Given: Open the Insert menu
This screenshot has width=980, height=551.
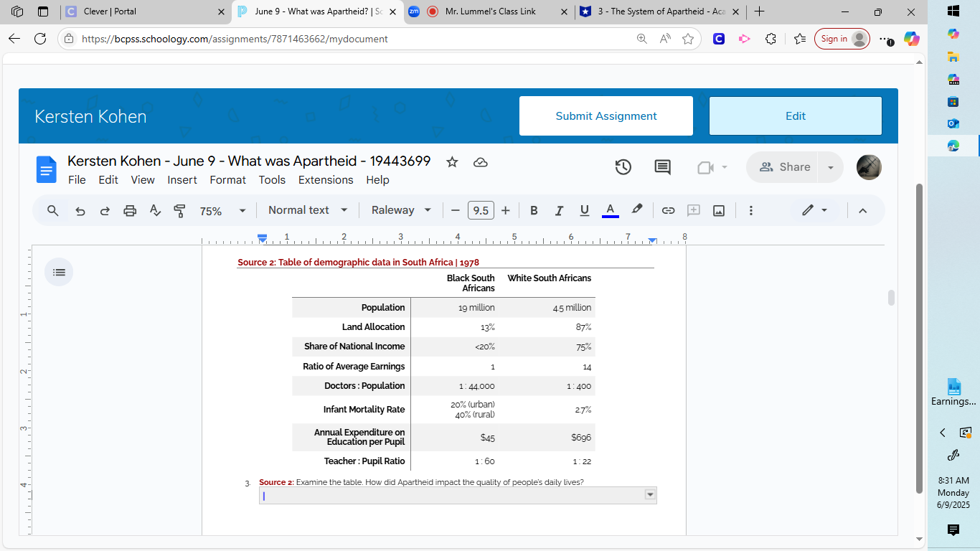Looking at the screenshot, I should (182, 180).
